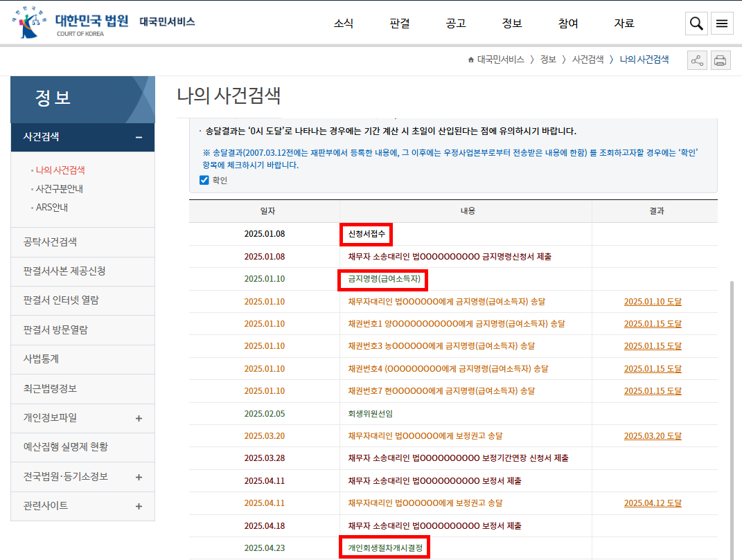Expand the 전국법원·등기소정보 menu
This screenshot has height=560, width=742.
pyautogui.click(x=139, y=477)
